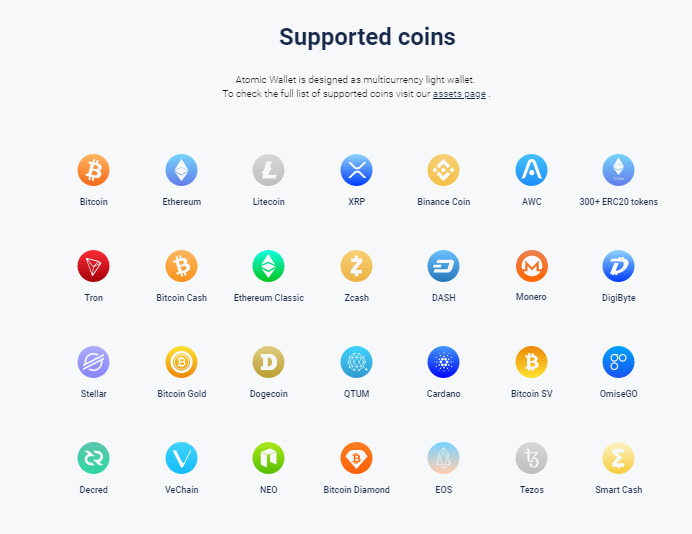Click the Ethereum Classic text label
692x534 pixels.
pos(269,298)
